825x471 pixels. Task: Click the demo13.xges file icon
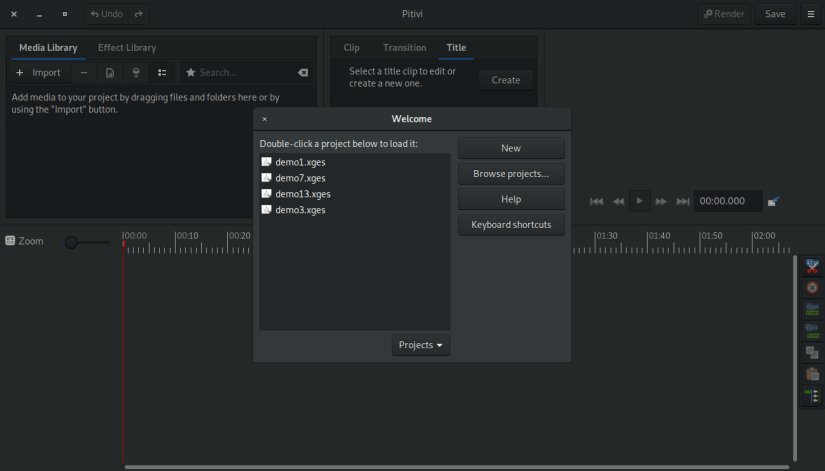[x=266, y=194]
